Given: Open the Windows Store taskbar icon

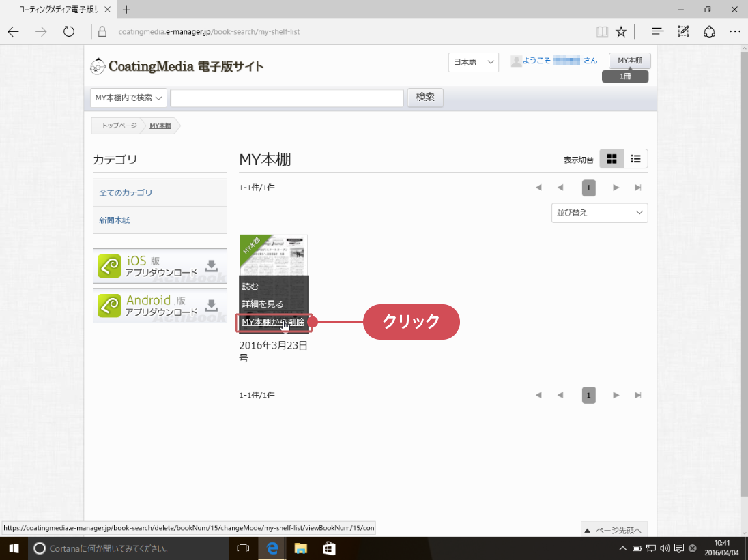Looking at the screenshot, I should point(328,548).
